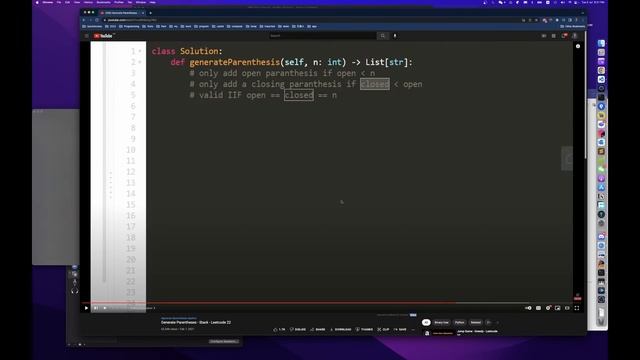640x360 pixels.
Task: Open YouTube notifications bell
Action: coord(564,36)
